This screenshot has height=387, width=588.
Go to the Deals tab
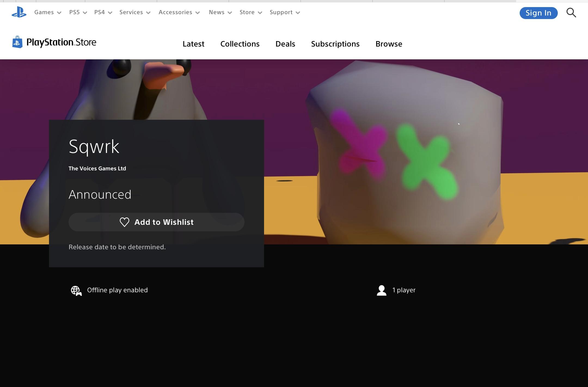(285, 44)
